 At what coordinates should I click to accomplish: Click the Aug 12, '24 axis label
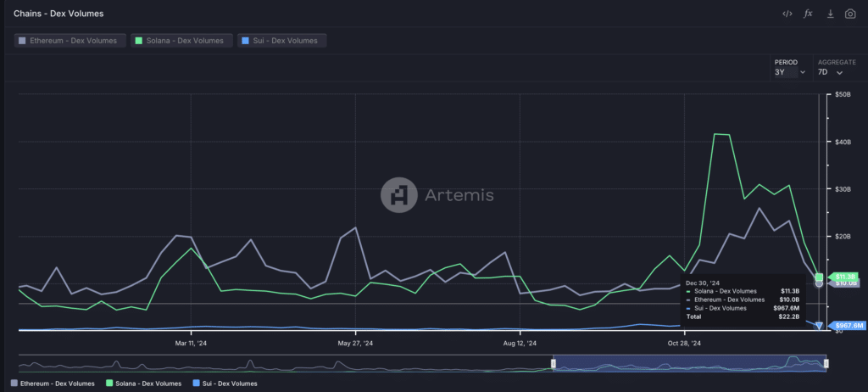coord(520,343)
